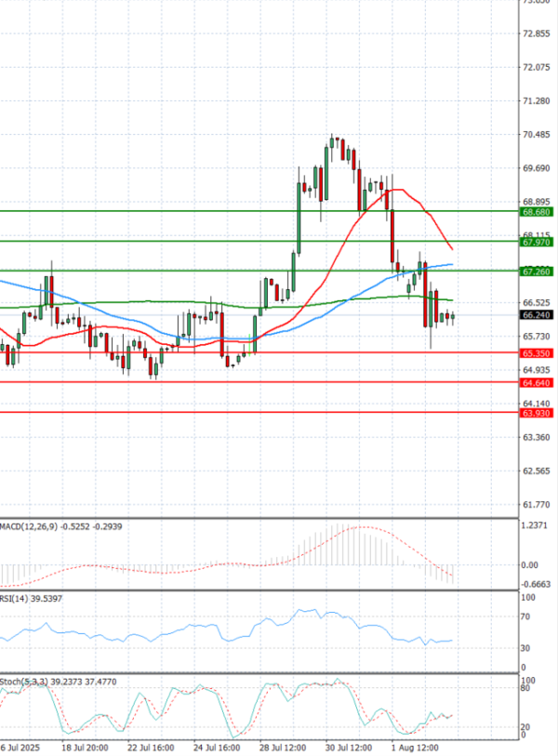558x756 pixels.
Task: Click the 65.350 red support label
Action: point(537,353)
